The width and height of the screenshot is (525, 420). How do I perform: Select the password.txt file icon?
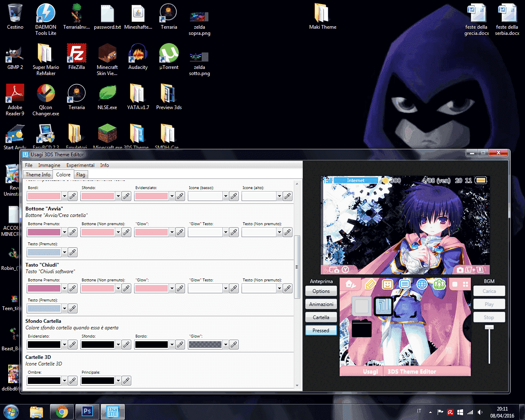(107, 17)
